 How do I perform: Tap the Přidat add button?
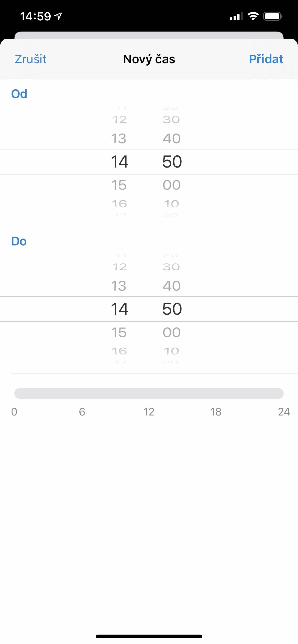[x=266, y=59]
